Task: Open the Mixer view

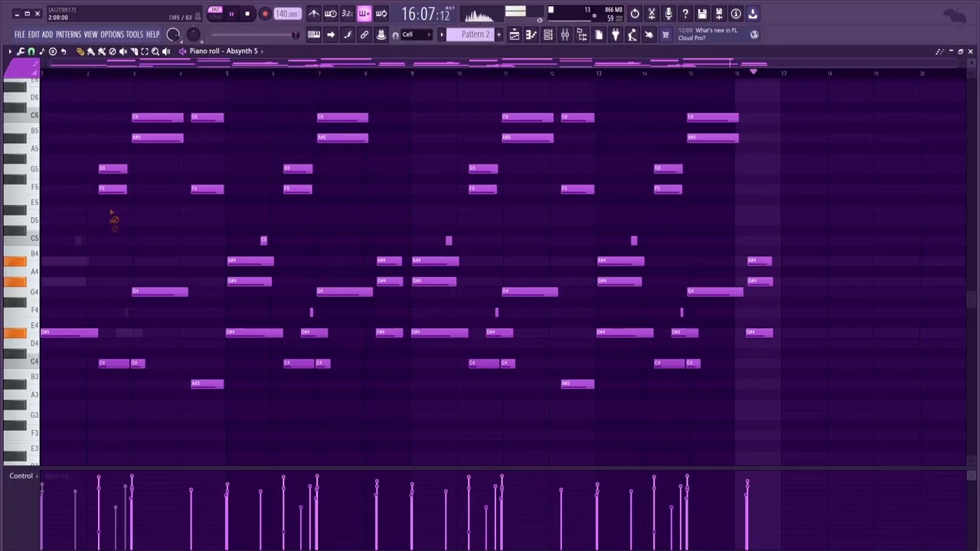Action: [x=565, y=34]
